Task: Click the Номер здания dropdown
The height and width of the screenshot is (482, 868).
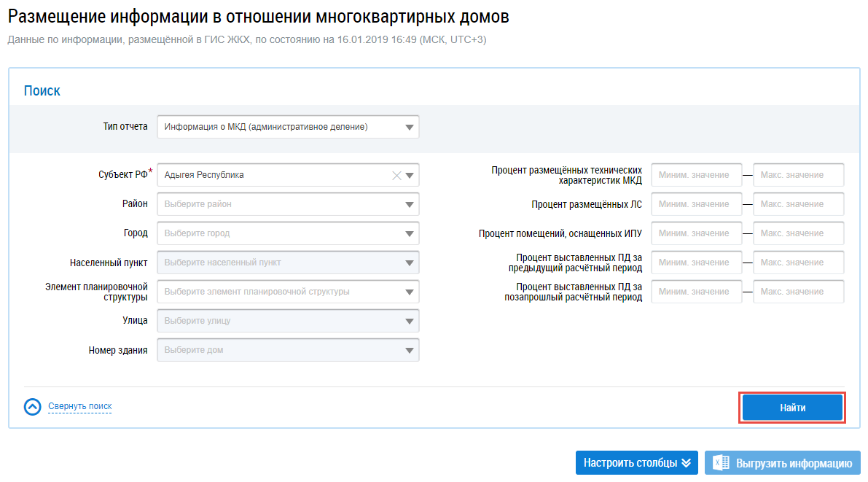Action: [288, 350]
